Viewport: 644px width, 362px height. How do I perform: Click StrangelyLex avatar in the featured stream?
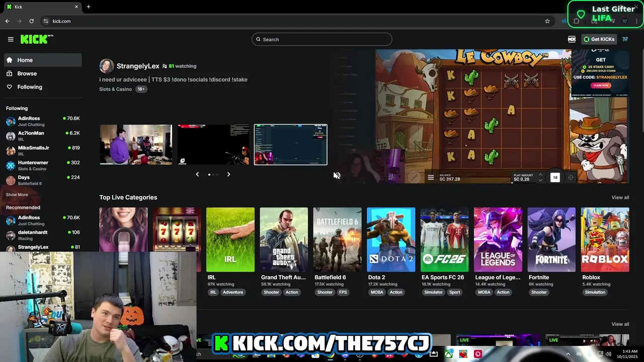pyautogui.click(x=106, y=66)
